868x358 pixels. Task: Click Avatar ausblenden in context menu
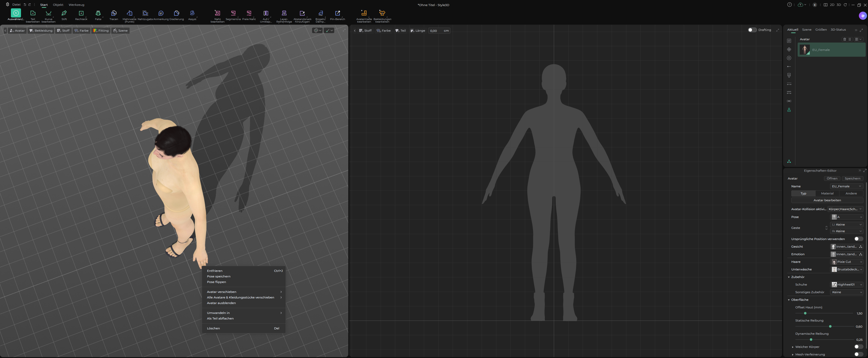click(x=221, y=303)
